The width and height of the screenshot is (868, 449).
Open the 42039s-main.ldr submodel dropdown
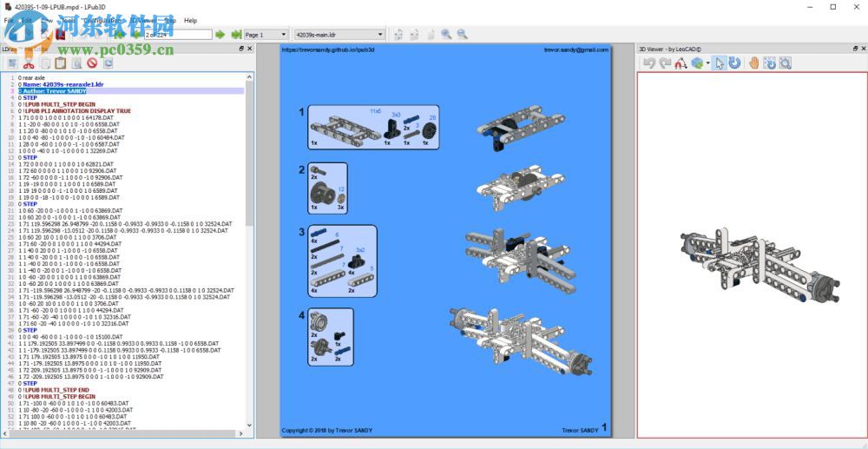339,35
